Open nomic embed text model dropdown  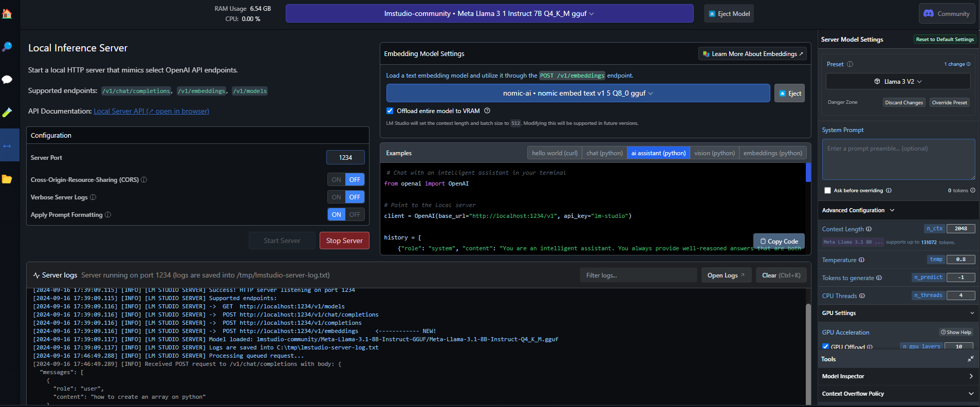tap(578, 94)
